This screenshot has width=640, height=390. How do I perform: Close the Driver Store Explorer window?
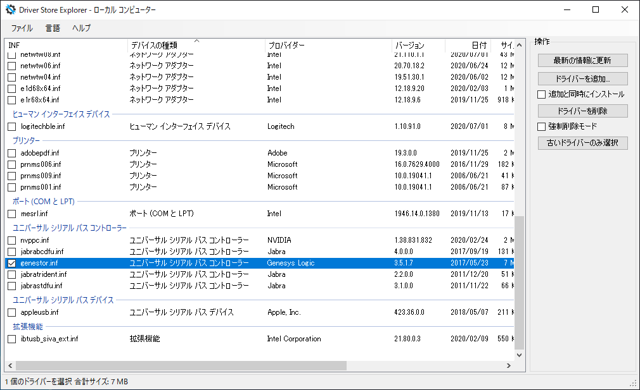coord(624,10)
